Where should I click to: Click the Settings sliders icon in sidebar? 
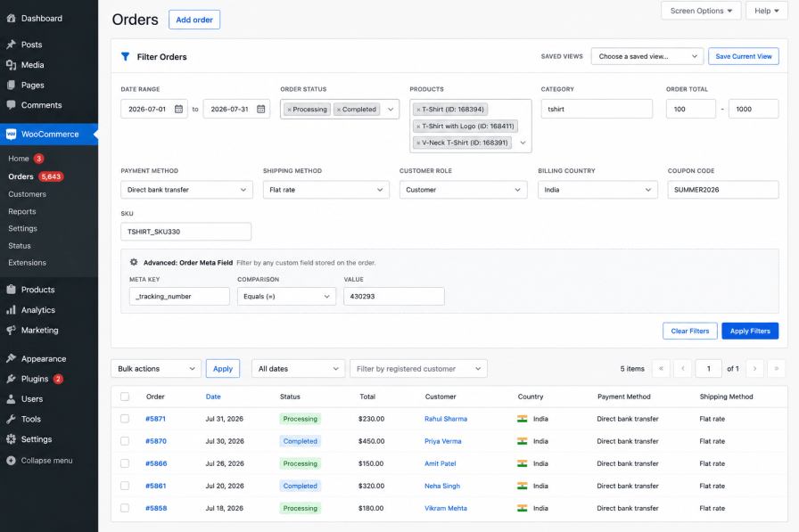point(12,439)
